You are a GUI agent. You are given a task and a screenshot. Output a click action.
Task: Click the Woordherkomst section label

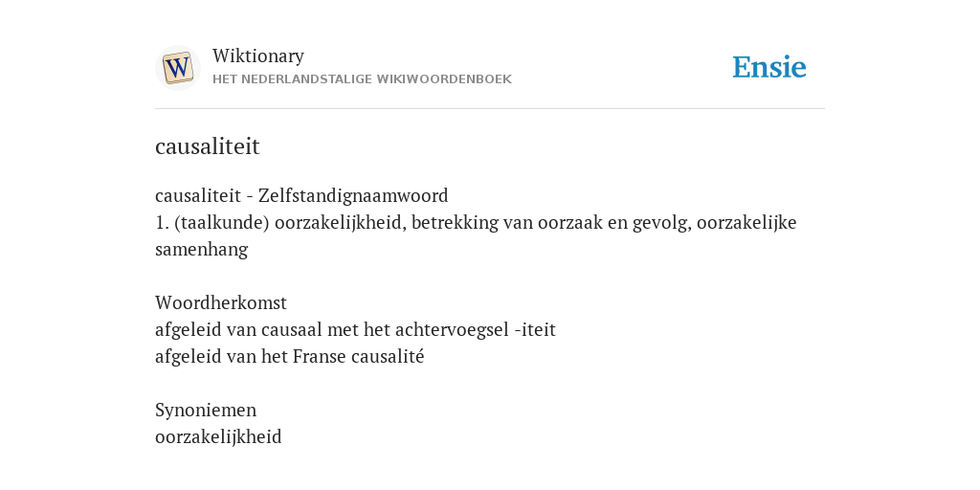221,302
